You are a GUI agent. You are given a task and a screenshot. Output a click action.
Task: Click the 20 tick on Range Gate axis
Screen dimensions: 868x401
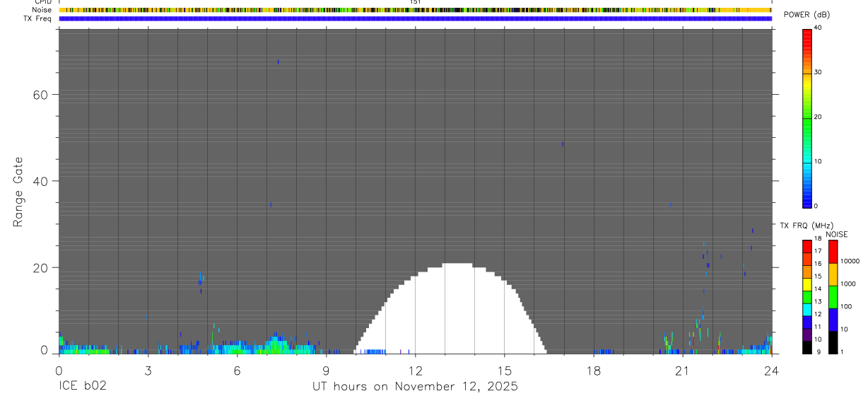click(x=40, y=267)
